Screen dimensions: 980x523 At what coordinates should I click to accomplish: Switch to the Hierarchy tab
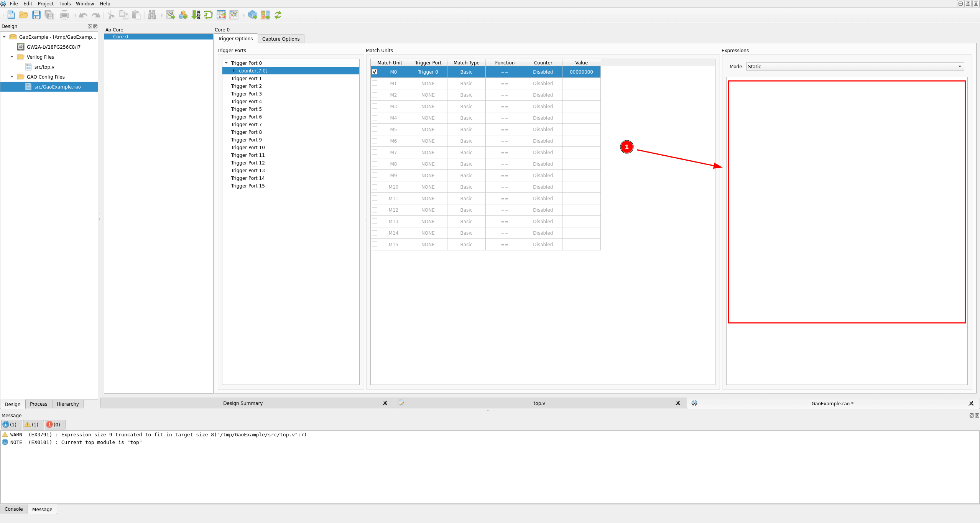point(67,404)
